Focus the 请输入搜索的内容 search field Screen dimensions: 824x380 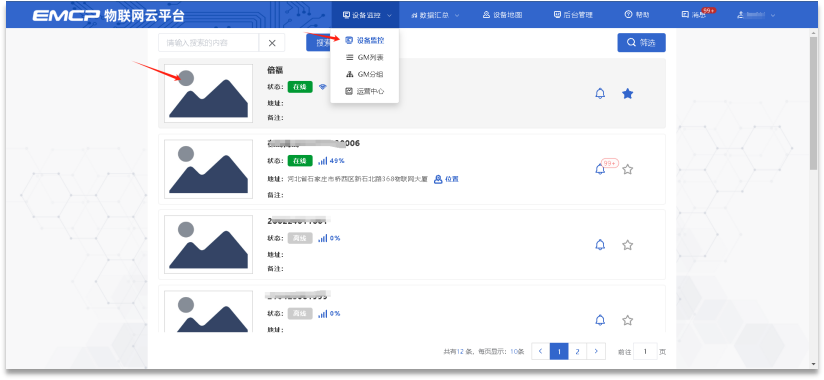point(209,43)
